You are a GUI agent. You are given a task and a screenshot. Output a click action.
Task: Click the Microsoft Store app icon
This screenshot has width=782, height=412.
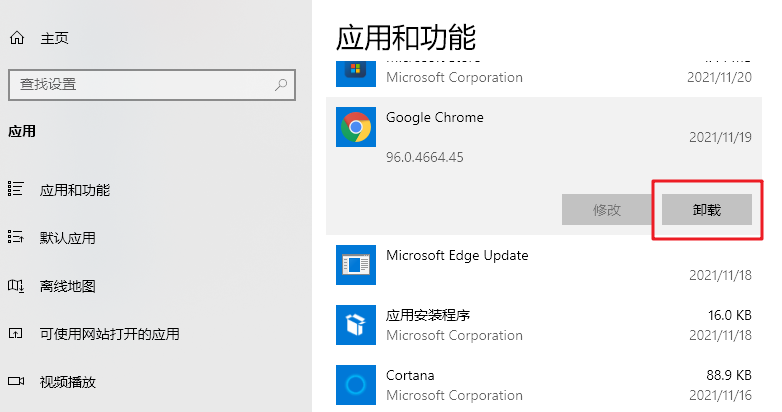tap(356, 74)
